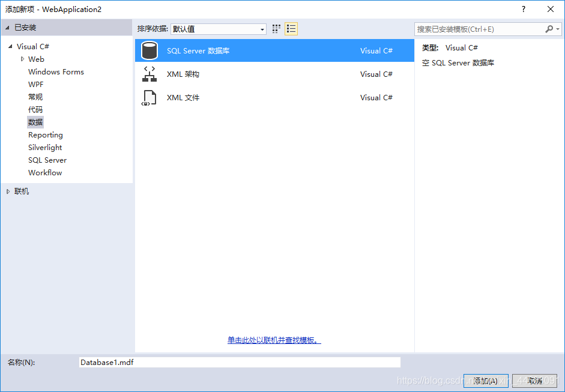Screen dimensions: 565x392
Task: Select Workflow category
Action: (45, 172)
